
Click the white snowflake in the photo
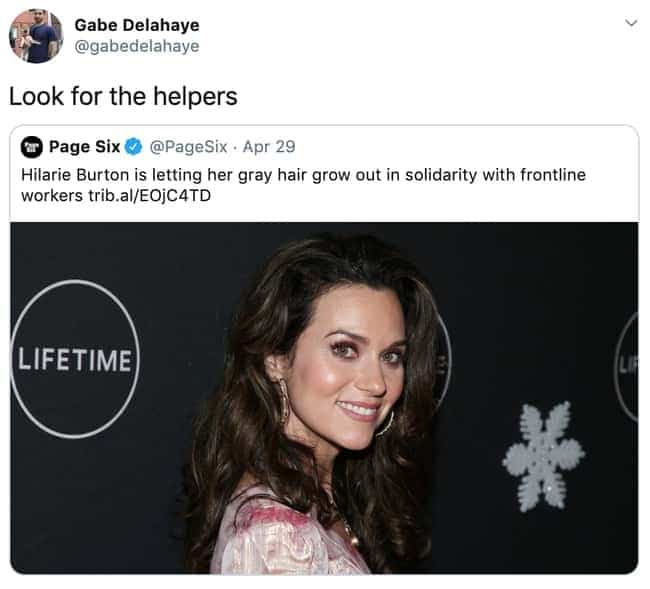(543, 456)
